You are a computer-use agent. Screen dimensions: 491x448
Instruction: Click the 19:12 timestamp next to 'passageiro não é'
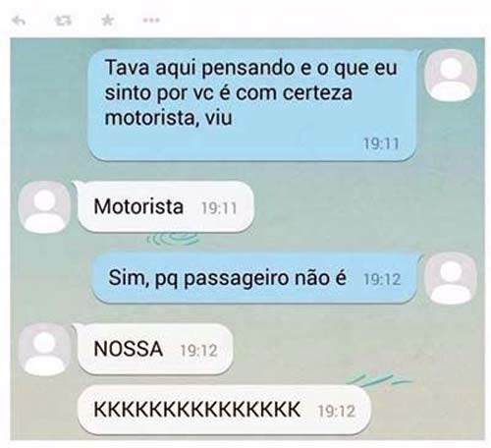(x=382, y=279)
